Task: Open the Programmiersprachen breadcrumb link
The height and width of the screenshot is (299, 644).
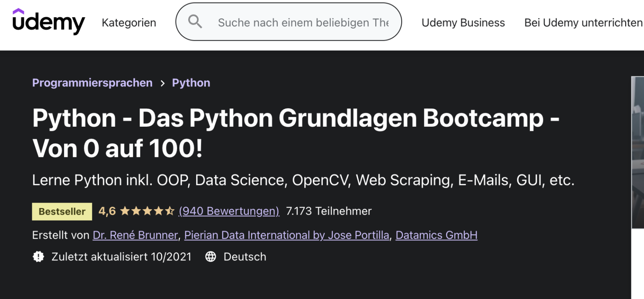Action: coord(92,83)
